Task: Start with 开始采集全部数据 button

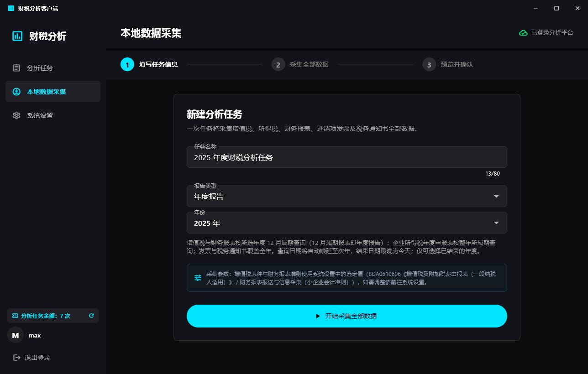Action: 347,316
